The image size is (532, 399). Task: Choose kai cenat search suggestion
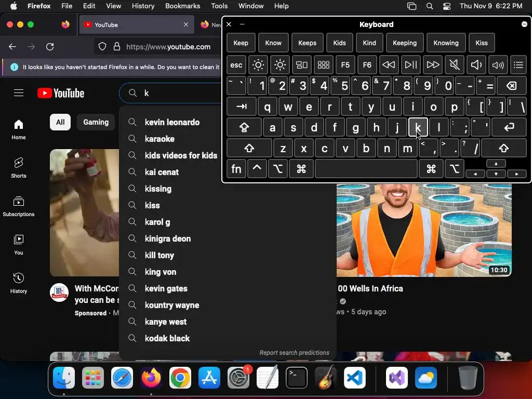point(228,172)
